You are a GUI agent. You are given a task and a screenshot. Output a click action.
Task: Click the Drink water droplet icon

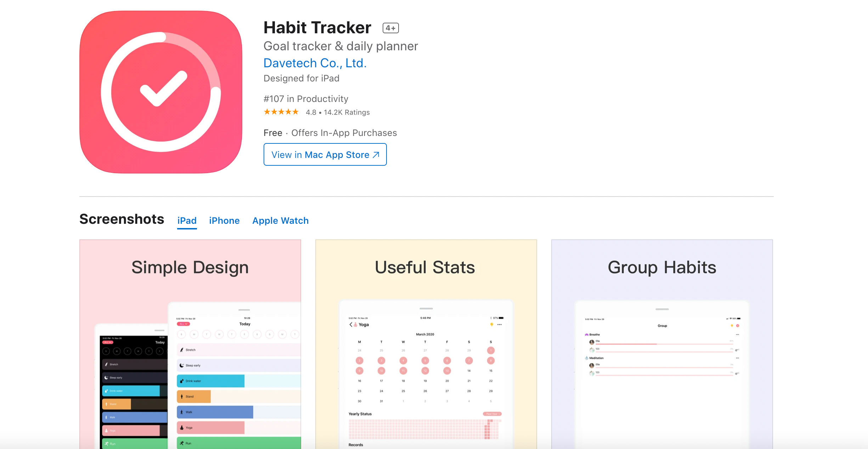point(181,381)
